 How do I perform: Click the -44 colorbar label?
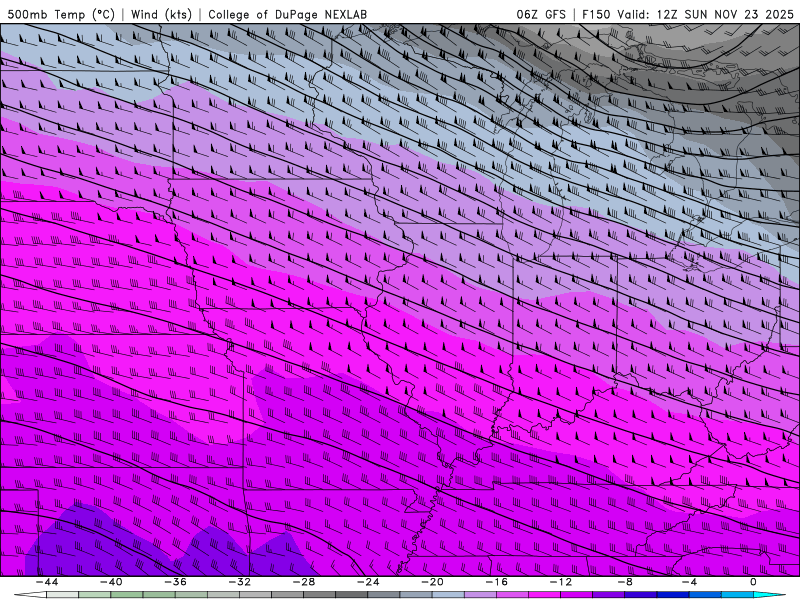[47, 582]
